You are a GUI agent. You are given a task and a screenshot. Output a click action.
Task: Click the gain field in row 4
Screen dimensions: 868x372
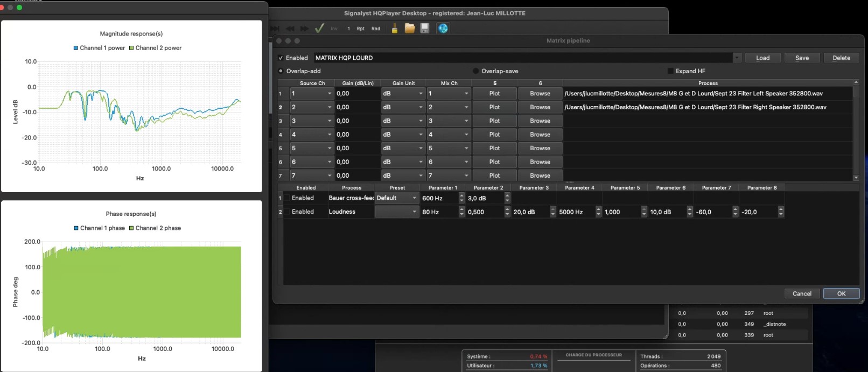pyautogui.click(x=357, y=135)
